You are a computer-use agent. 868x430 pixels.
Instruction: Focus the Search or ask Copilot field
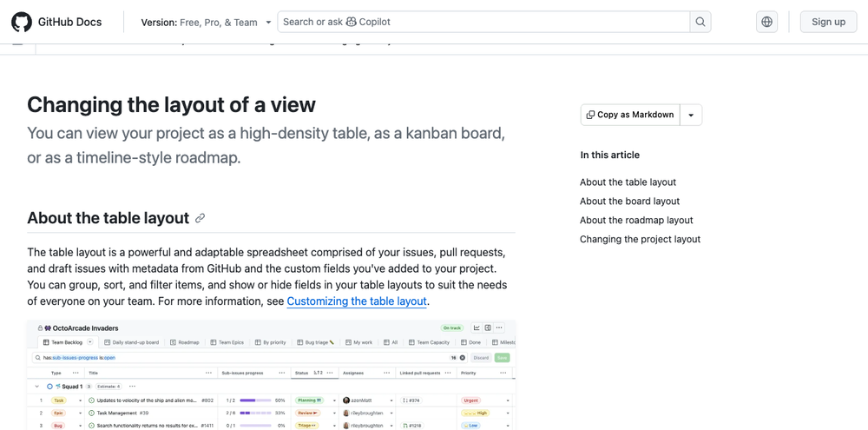pyautogui.click(x=483, y=23)
